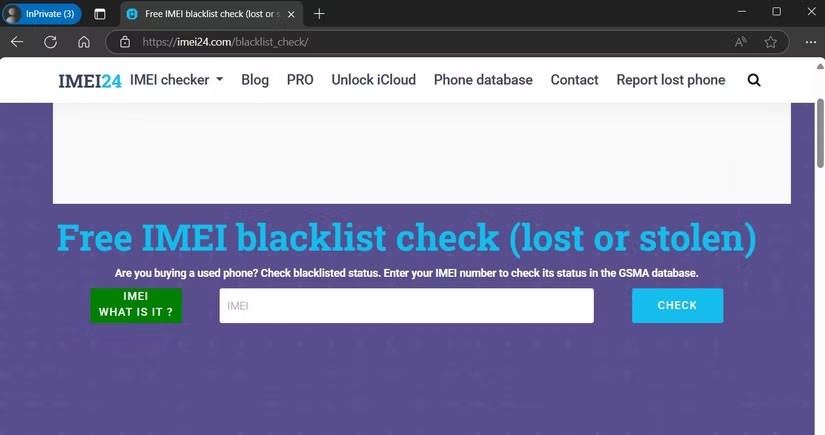
Task: View site info via padlock icon
Action: (x=125, y=42)
